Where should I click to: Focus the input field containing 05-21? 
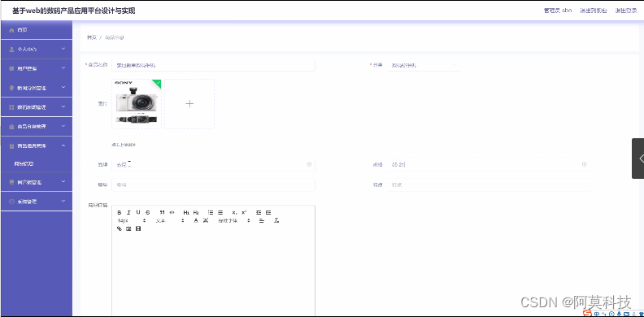(x=489, y=164)
